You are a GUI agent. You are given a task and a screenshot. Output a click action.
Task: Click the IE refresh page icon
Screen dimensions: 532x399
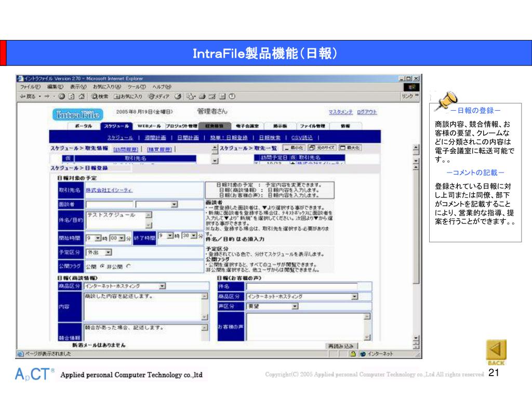72,96
